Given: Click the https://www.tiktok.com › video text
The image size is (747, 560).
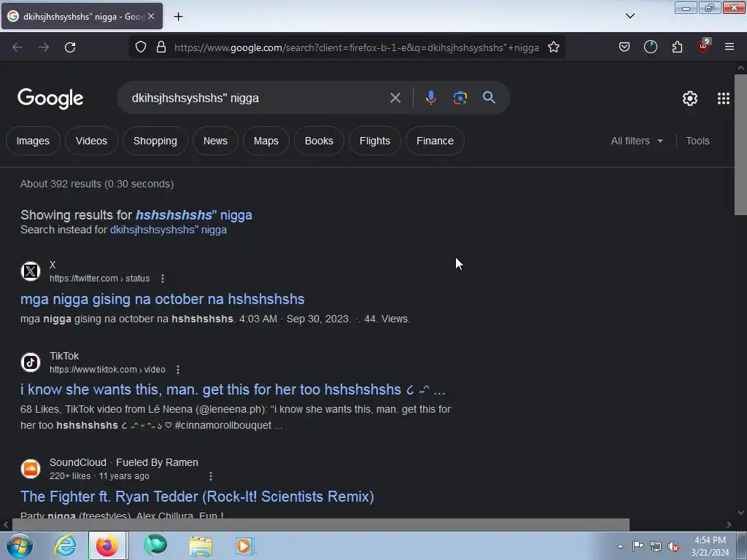Looking at the screenshot, I should click(108, 370).
